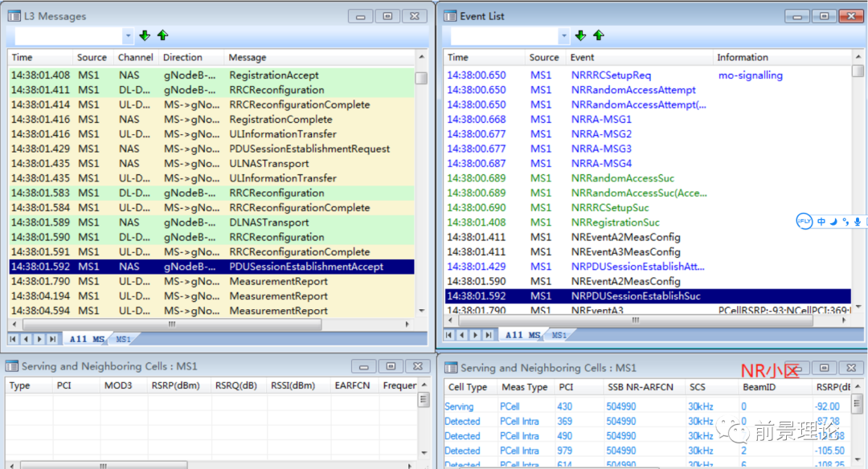
Task: Select RegistrationAccept message row
Action: click(211, 75)
